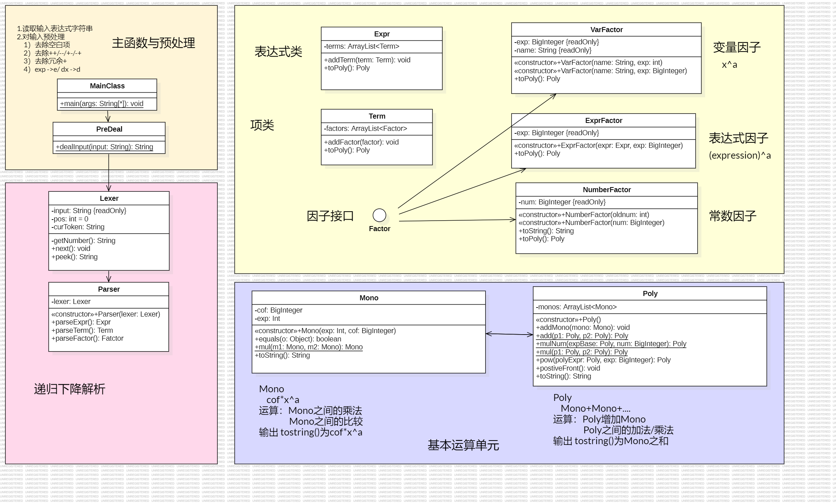Click '+main(args: String[*]): void' operation

pos(102,103)
